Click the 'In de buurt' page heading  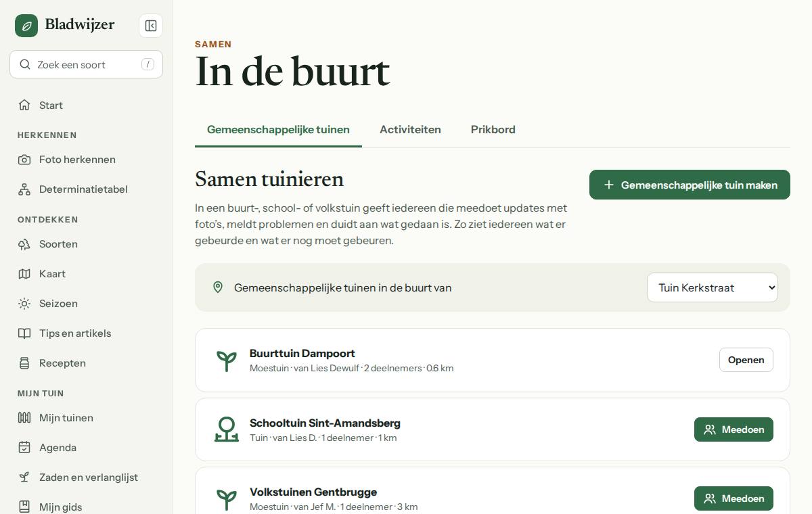pos(292,72)
